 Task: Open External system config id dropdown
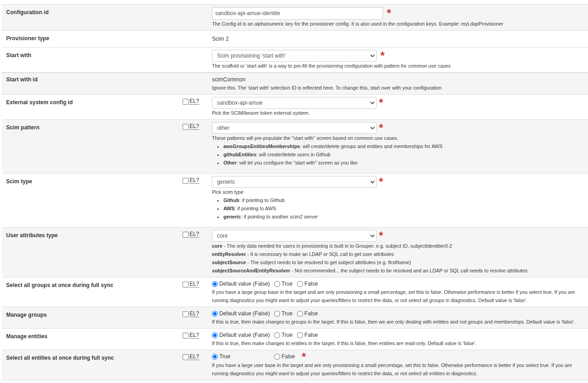pos(294,103)
